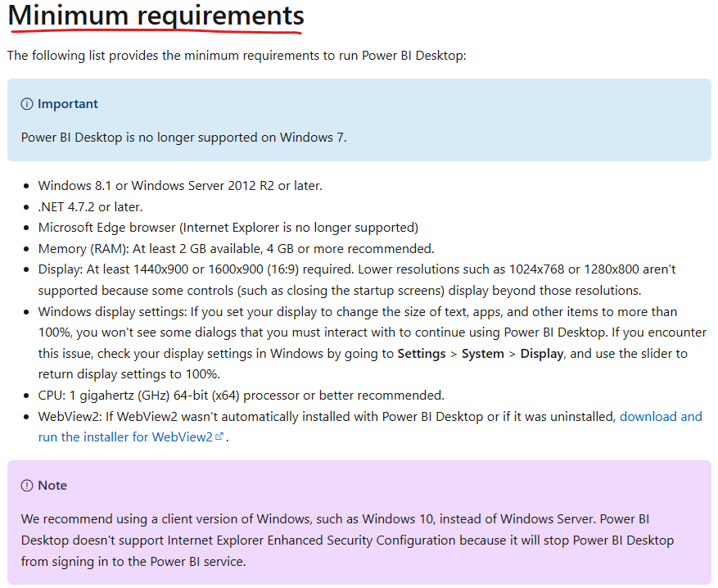The width and height of the screenshot is (718, 588).
Task: Click the ".NET 4.7.2 or later." bullet
Action: coord(91,207)
